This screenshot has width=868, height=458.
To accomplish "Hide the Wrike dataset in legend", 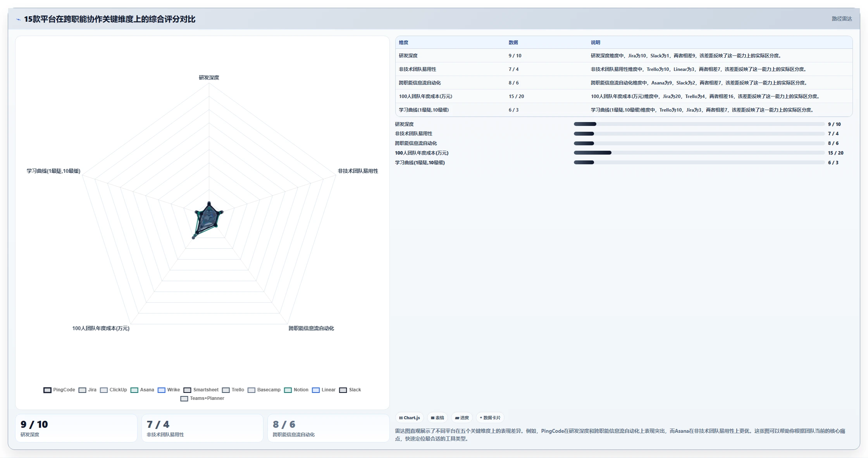I will [x=169, y=390].
